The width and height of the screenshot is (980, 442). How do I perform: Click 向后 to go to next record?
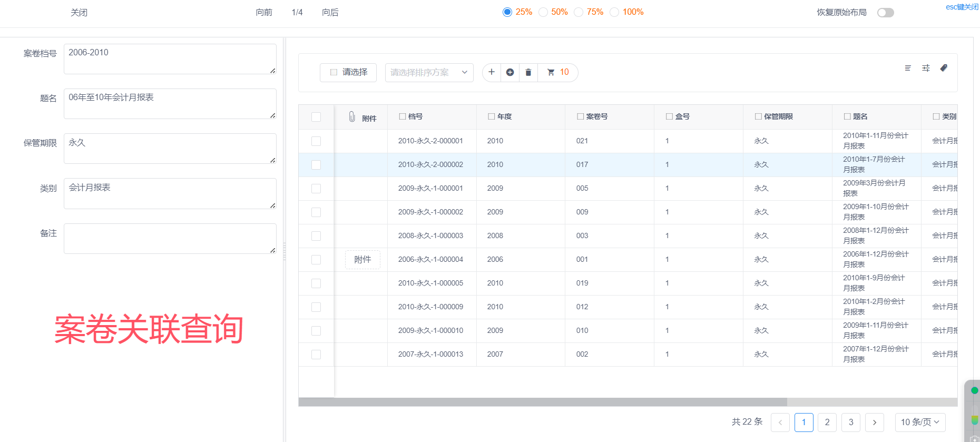point(330,13)
